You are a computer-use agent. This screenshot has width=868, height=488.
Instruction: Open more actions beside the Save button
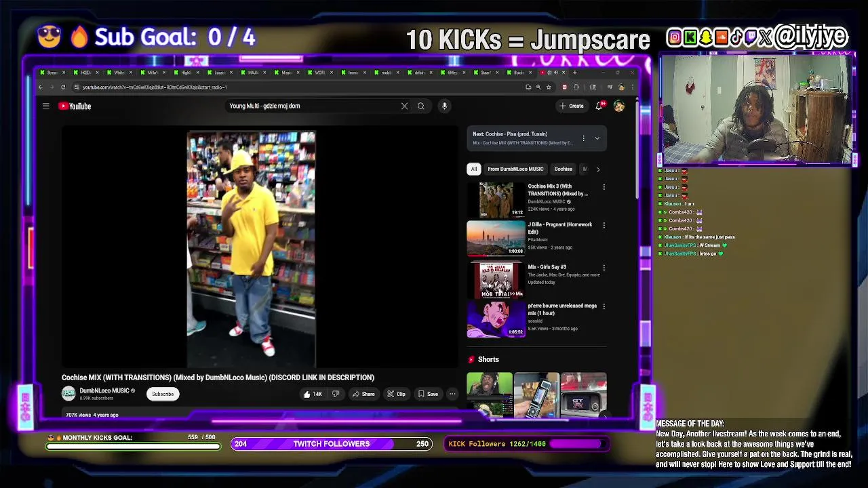pyautogui.click(x=452, y=394)
